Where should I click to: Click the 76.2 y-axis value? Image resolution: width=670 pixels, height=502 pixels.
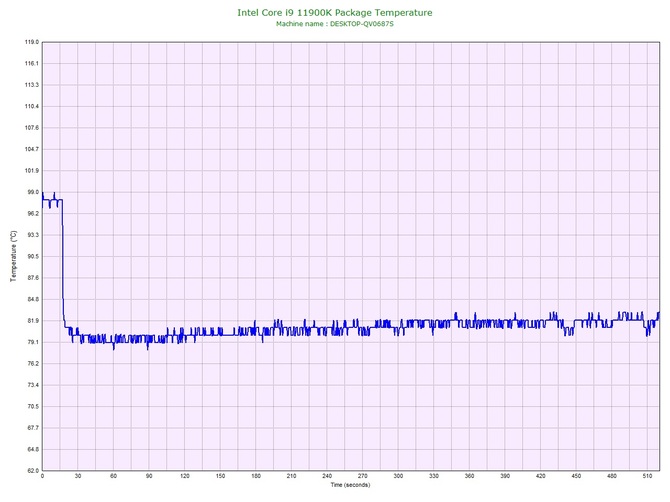(33, 364)
